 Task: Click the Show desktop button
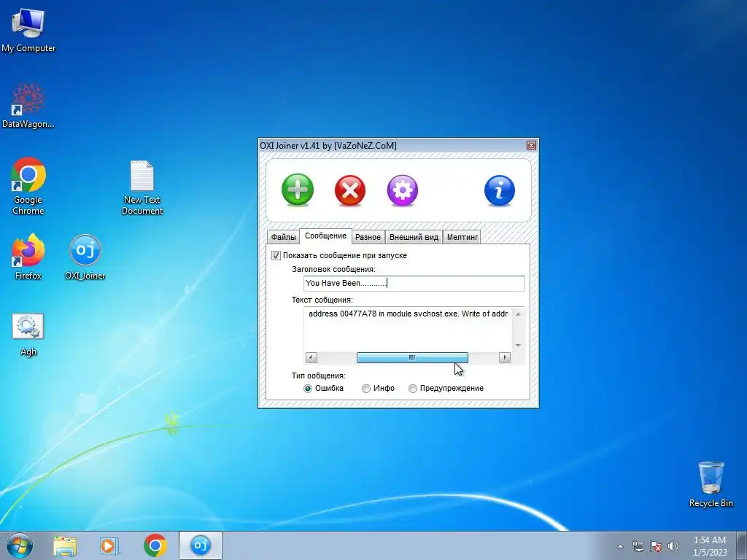click(x=742, y=546)
